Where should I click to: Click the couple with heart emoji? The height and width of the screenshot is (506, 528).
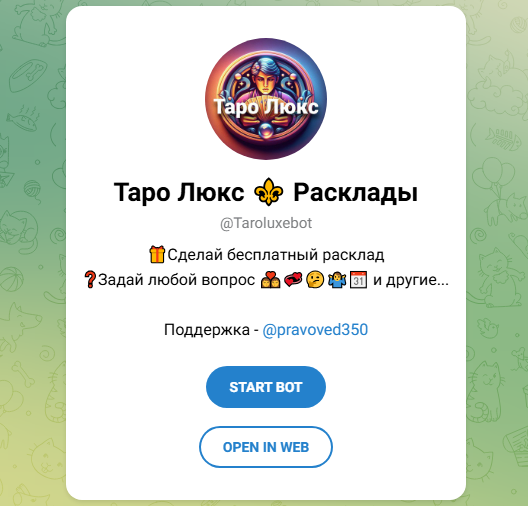pos(271,280)
